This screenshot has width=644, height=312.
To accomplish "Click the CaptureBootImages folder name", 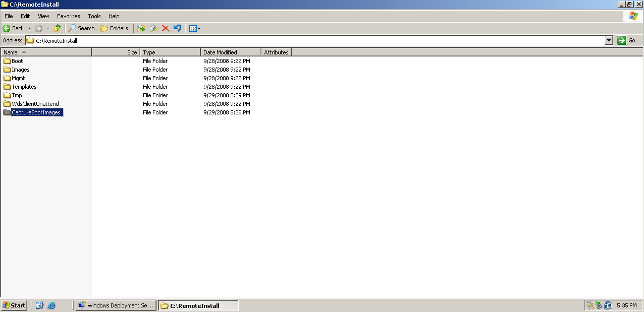I will 37,112.
